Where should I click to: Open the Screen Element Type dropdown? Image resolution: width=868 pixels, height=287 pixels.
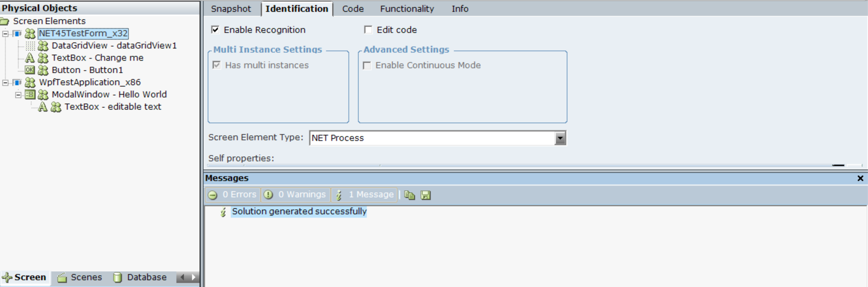click(x=560, y=138)
